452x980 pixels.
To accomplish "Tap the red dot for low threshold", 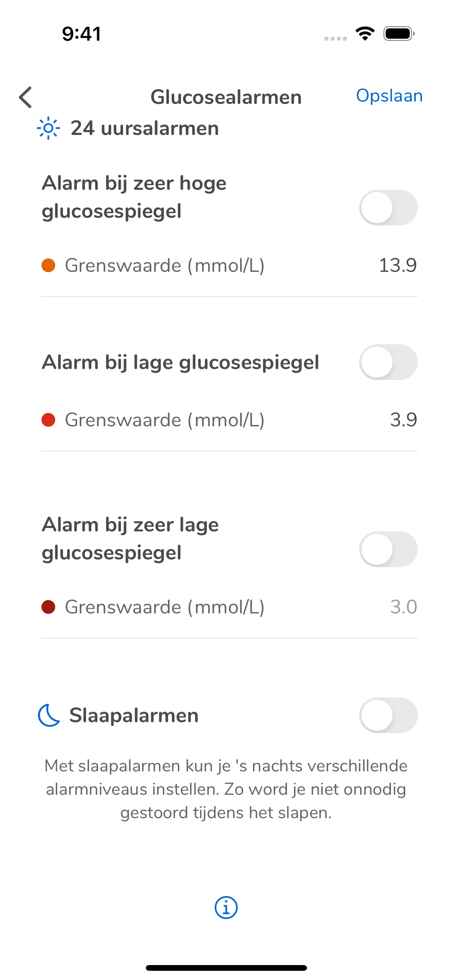I will (48, 420).
